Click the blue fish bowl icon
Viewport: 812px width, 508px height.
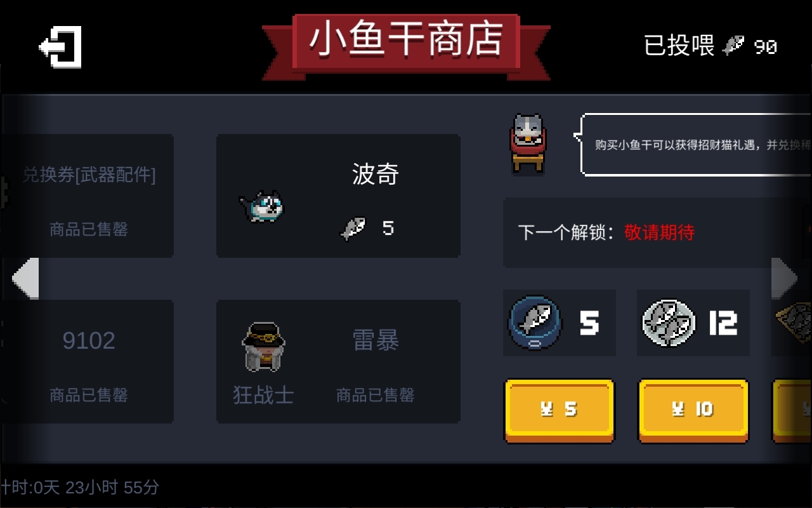[x=534, y=323]
